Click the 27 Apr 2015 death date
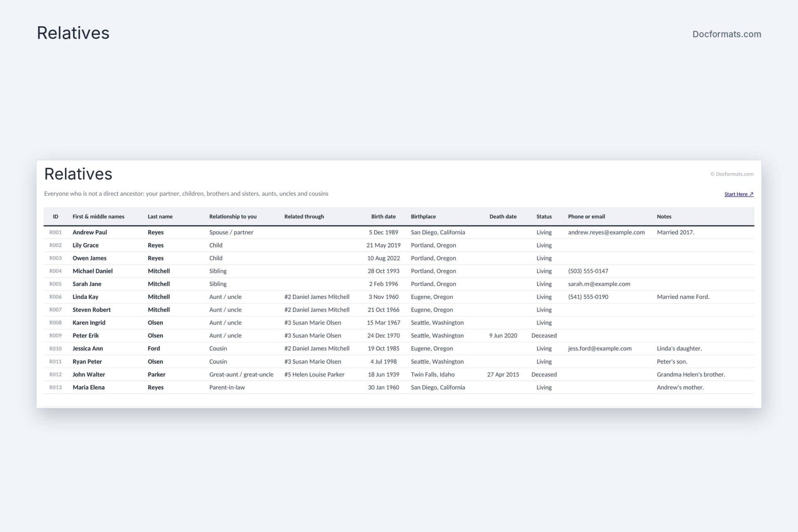798x532 pixels. (503, 374)
